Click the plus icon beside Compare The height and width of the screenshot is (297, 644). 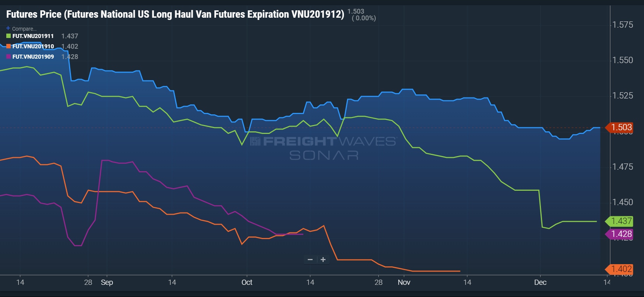(x=8, y=28)
